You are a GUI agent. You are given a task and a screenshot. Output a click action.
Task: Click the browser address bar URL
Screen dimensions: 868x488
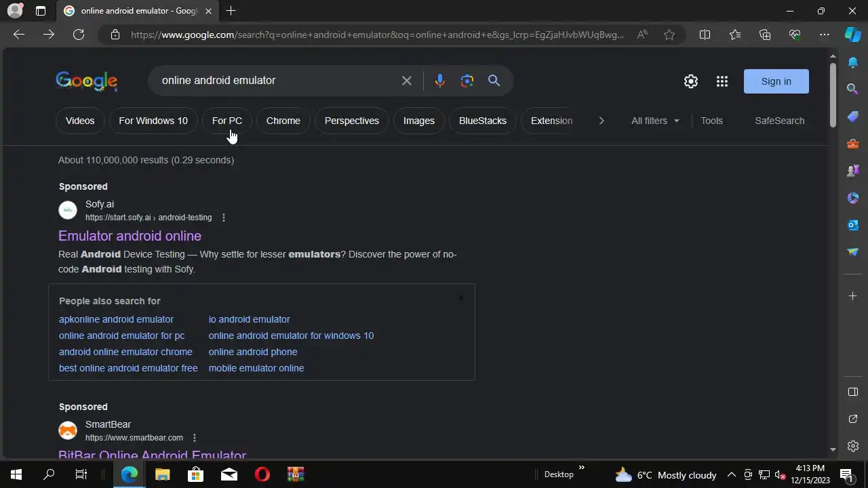tap(377, 35)
